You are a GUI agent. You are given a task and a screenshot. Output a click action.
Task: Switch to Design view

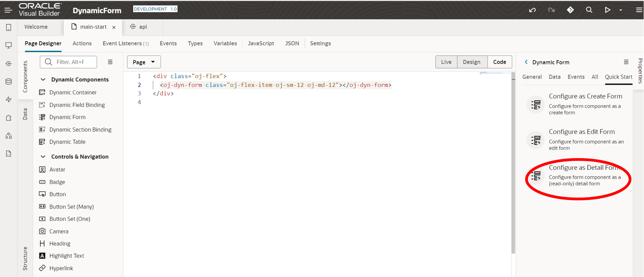pos(472,62)
